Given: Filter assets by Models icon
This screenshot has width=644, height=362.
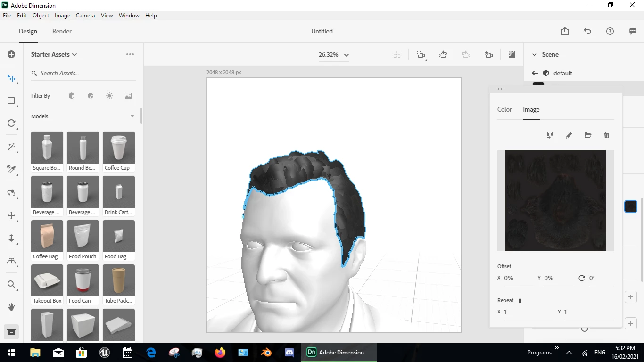Looking at the screenshot, I should (72, 96).
